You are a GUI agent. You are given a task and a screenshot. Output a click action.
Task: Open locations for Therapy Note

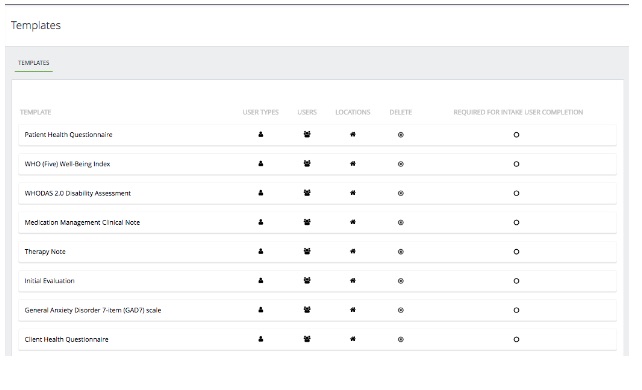point(353,251)
